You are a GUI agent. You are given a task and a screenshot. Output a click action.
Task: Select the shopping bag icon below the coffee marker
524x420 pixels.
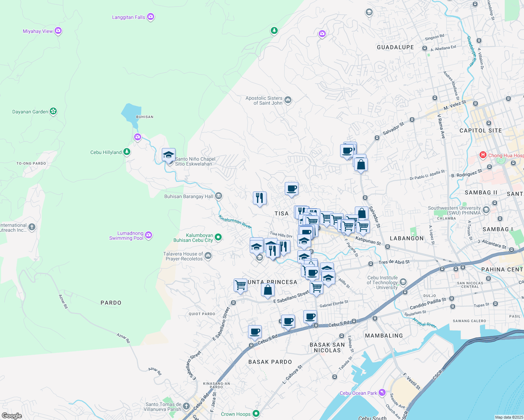tap(360, 164)
